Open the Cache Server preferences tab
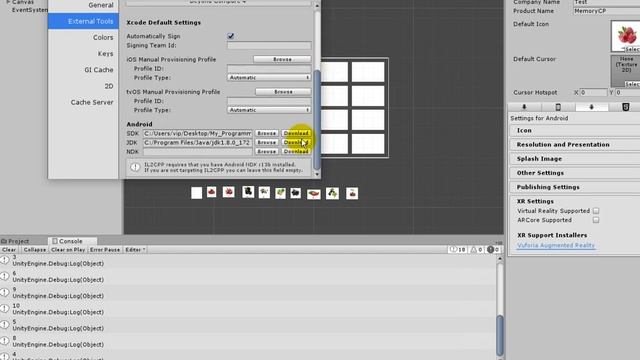Viewport: 640px width, 360px height. pos(83,102)
